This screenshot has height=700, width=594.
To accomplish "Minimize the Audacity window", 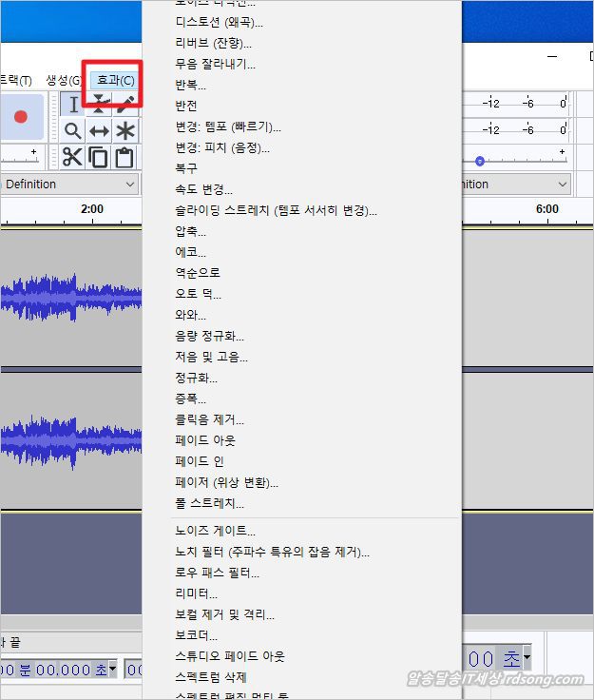I will (x=552, y=57).
